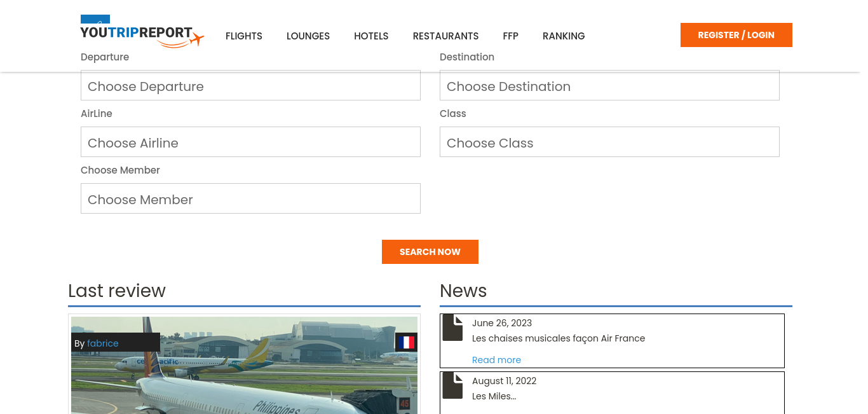Click Read more under Air France news
Screen dimensions: 868x414
pyautogui.click(x=496, y=360)
